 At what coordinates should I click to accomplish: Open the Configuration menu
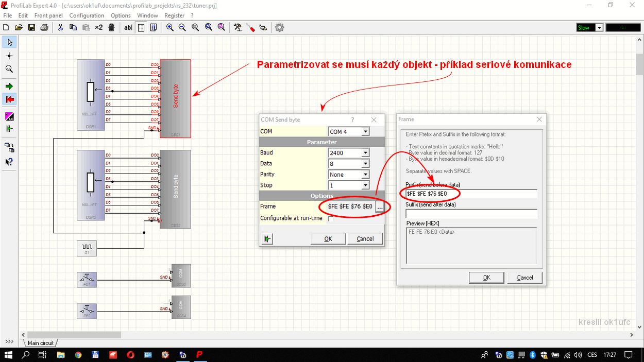pos(87,15)
